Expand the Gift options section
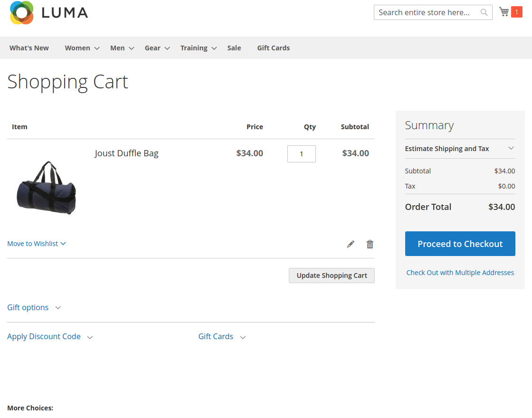The width and height of the screenshot is (532, 418). point(28,307)
